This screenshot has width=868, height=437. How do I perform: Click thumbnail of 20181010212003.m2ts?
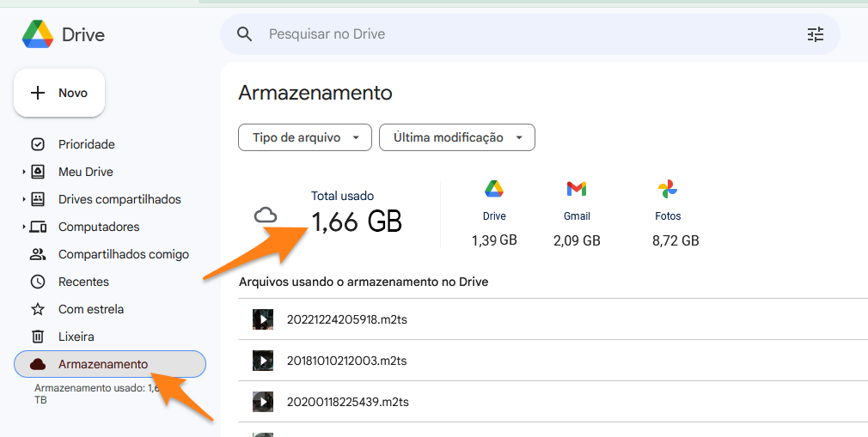coord(263,361)
